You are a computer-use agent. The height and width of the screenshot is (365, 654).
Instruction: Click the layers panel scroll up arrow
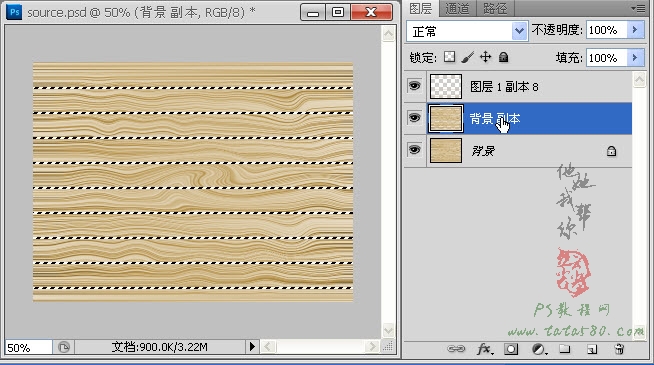coord(639,80)
